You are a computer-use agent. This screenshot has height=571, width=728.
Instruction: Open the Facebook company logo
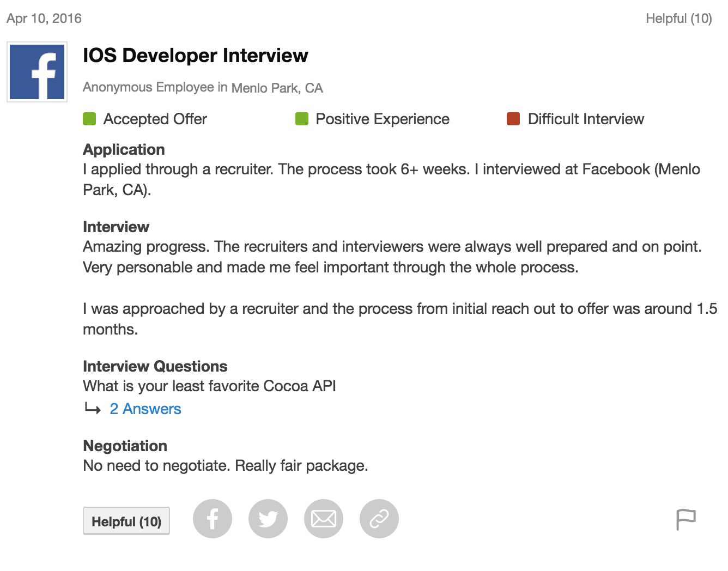(x=37, y=72)
